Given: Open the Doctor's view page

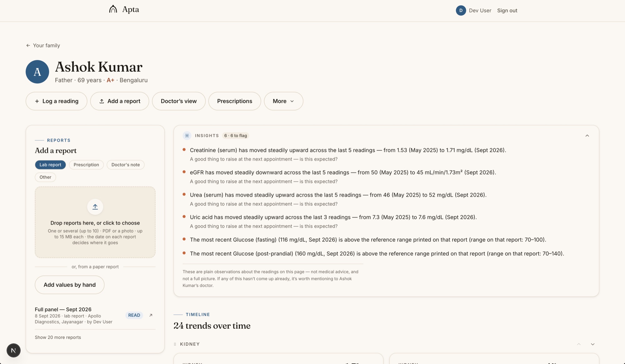Looking at the screenshot, I should pos(179,101).
